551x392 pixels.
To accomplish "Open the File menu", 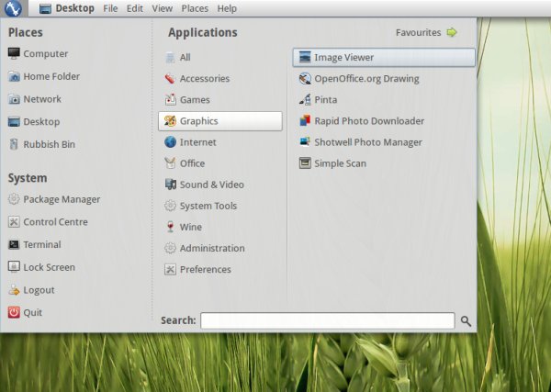I will [110, 8].
